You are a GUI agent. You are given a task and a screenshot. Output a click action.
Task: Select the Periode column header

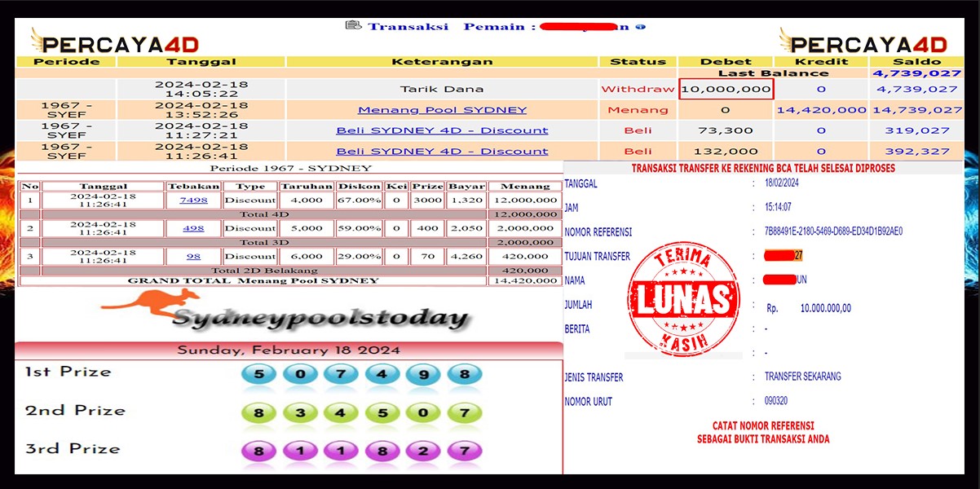tap(68, 61)
